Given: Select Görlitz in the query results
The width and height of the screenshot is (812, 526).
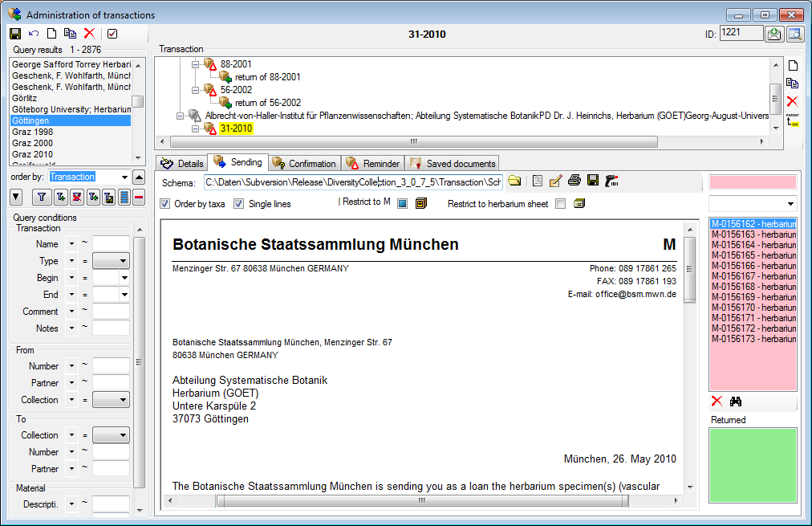Looking at the screenshot, I should click(24, 98).
